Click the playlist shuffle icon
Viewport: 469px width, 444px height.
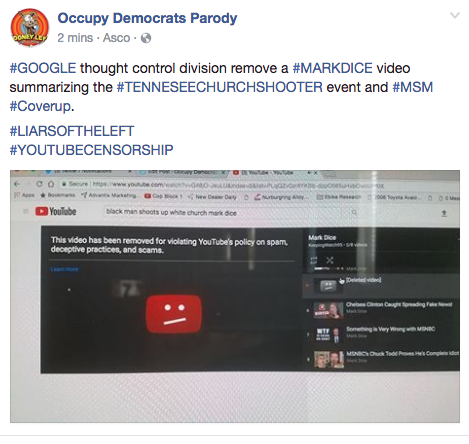pos(330,260)
